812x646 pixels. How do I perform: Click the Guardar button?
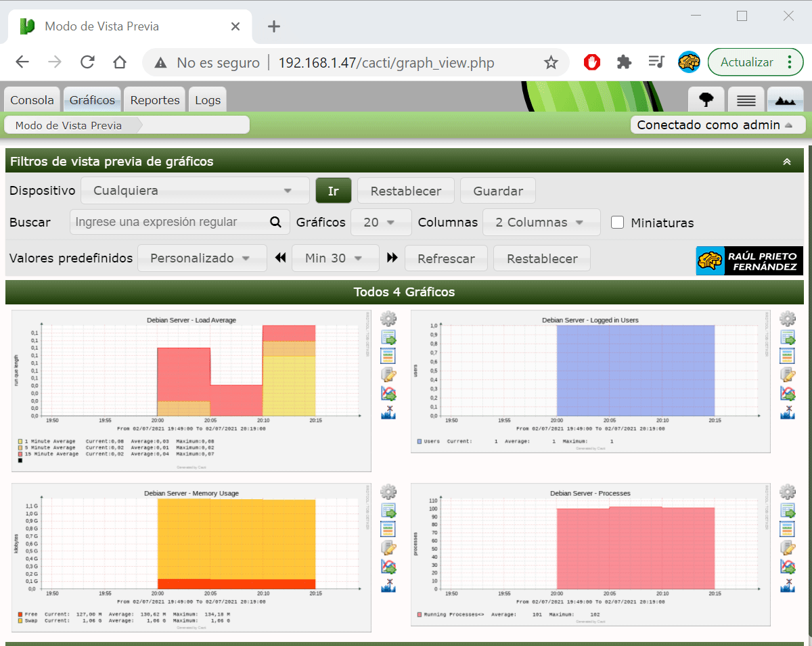tap(497, 191)
